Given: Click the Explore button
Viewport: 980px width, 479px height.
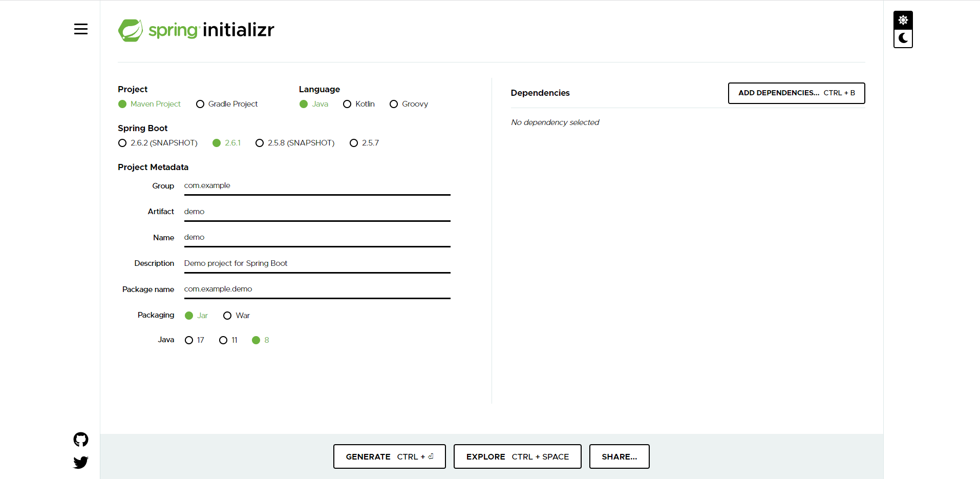Looking at the screenshot, I should [x=518, y=456].
